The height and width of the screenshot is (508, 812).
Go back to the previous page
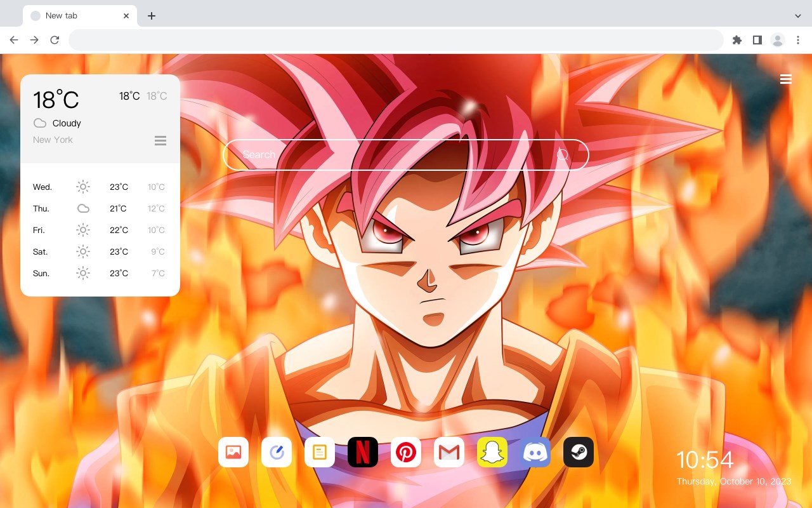(14, 40)
